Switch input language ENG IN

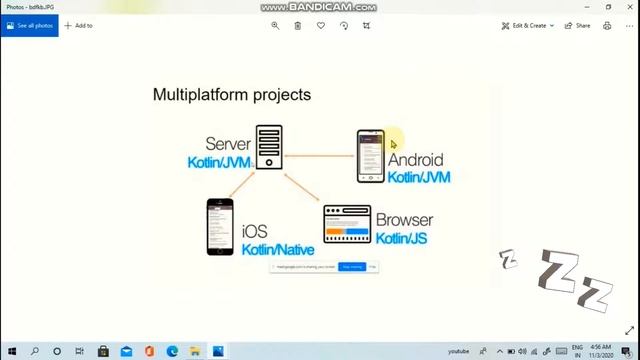pyautogui.click(x=577, y=351)
